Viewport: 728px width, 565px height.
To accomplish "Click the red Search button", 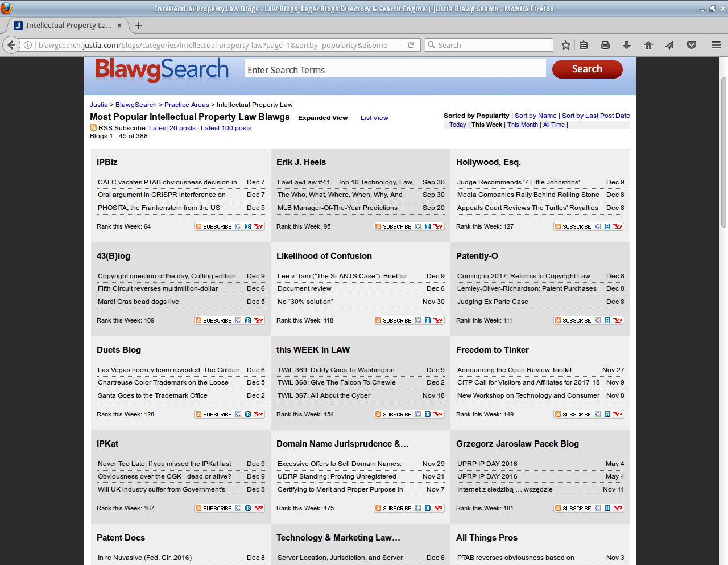I will [x=587, y=69].
